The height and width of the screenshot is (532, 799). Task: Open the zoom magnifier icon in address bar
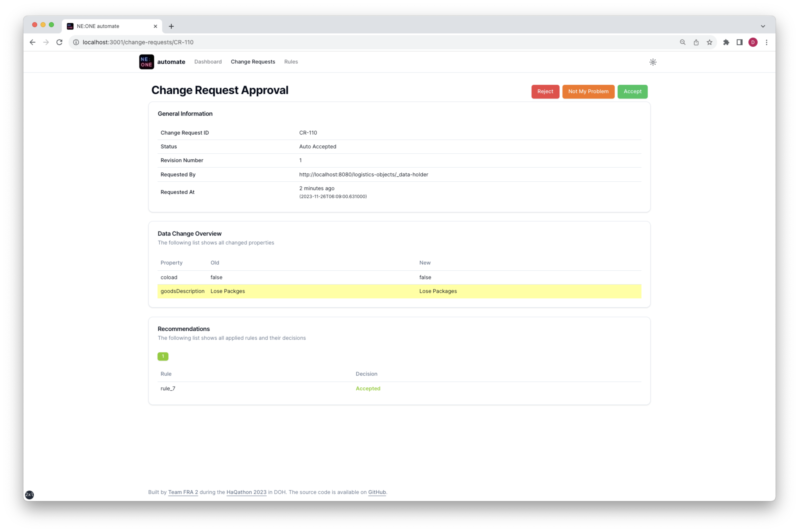[x=682, y=42]
